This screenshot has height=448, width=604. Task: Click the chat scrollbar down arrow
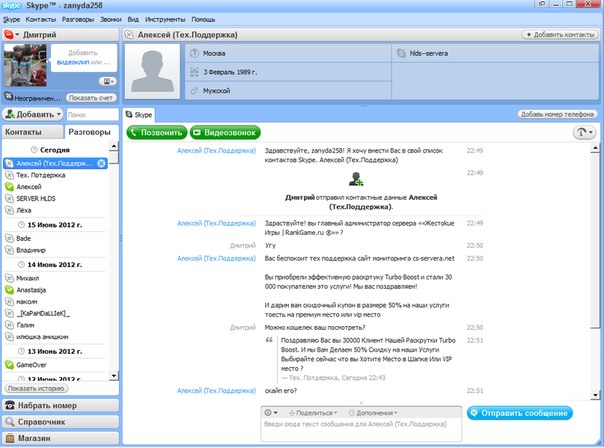coord(595,395)
